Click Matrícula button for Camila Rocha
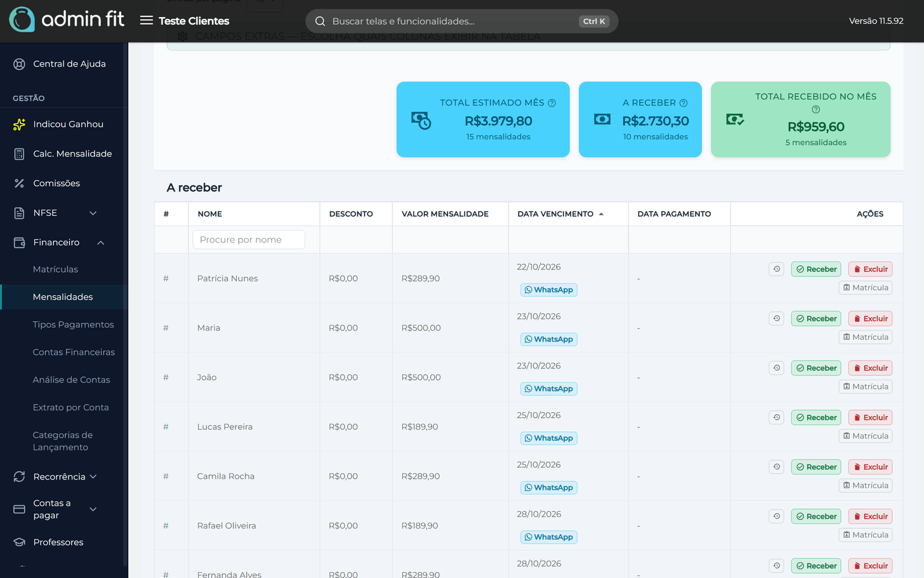 (866, 485)
